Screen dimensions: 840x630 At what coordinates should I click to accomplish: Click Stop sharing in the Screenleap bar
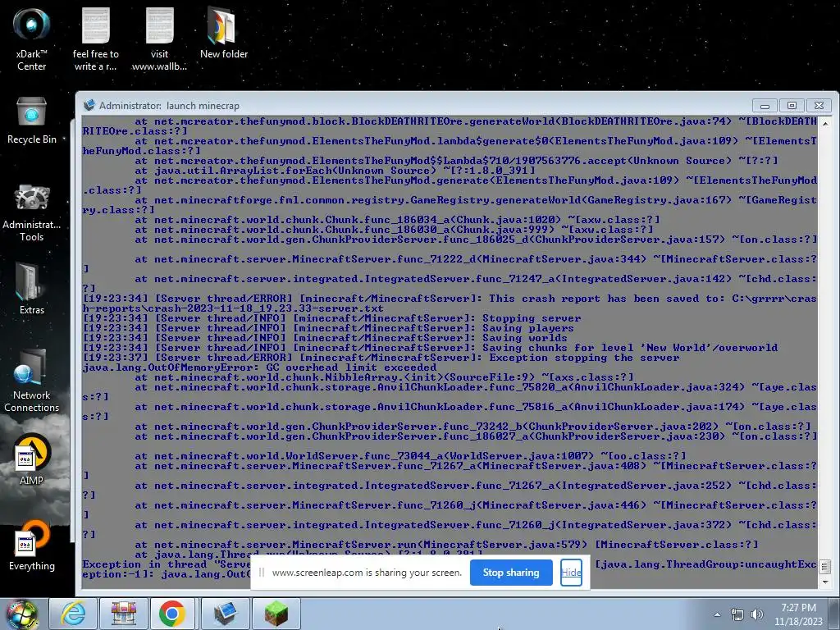(x=511, y=572)
